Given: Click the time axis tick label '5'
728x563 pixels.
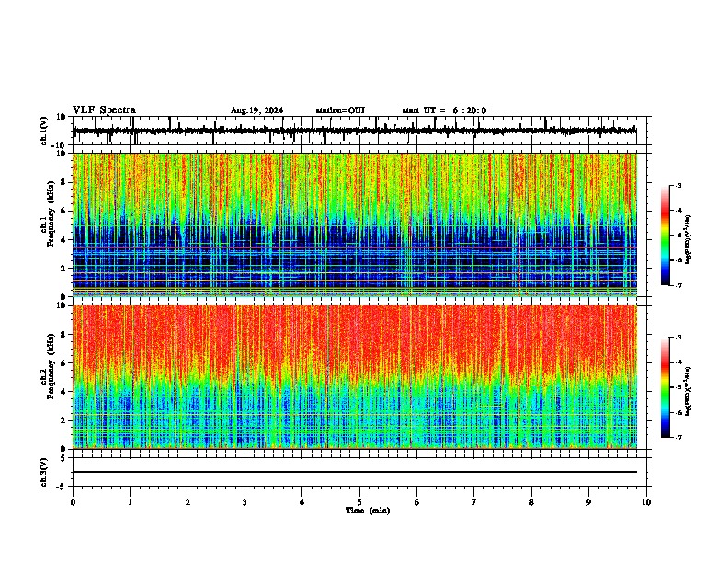Looking at the screenshot, I should [x=359, y=502].
